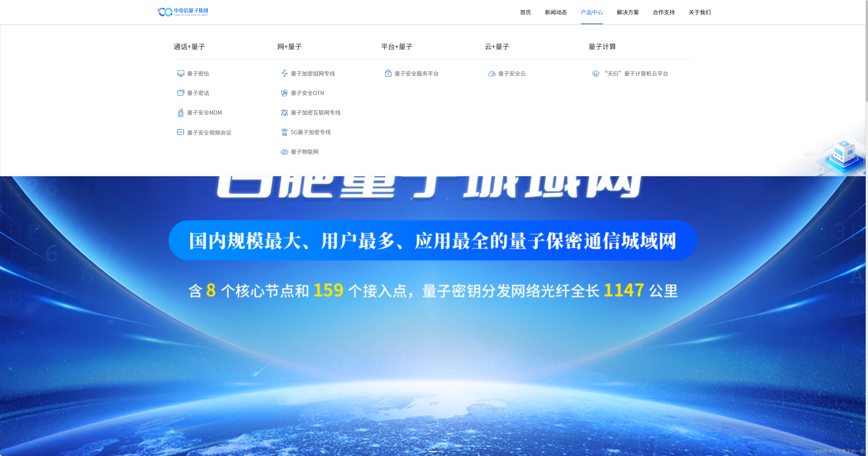Open the 量子加密组网专线 product link
Viewport: 868px width, 456px height.
313,74
